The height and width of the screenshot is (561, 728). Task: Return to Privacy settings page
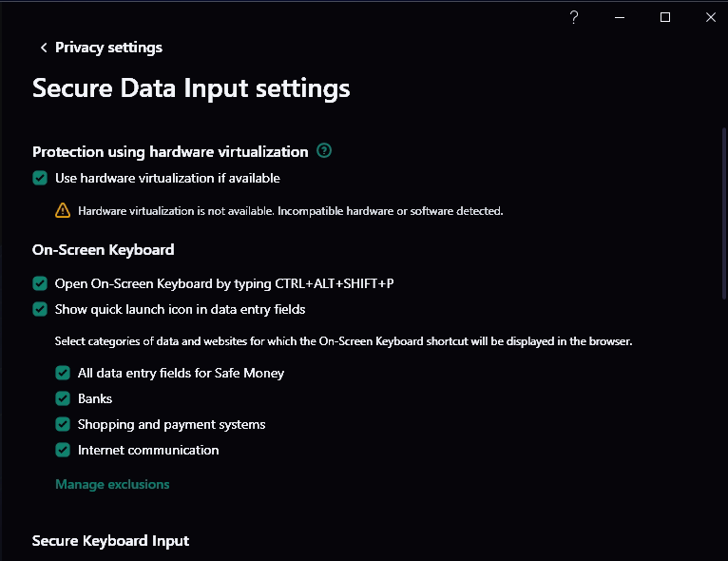[x=108, y=48]
